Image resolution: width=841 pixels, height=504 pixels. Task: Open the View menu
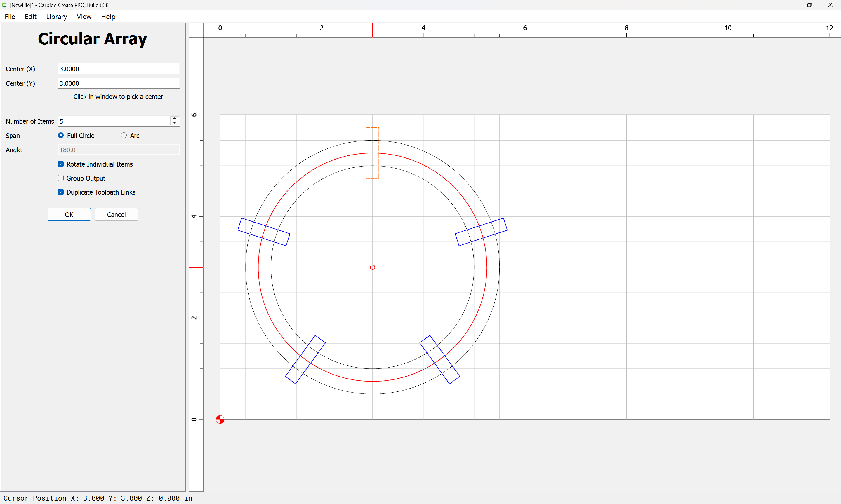pyautogui.click(x=84, y=17)
